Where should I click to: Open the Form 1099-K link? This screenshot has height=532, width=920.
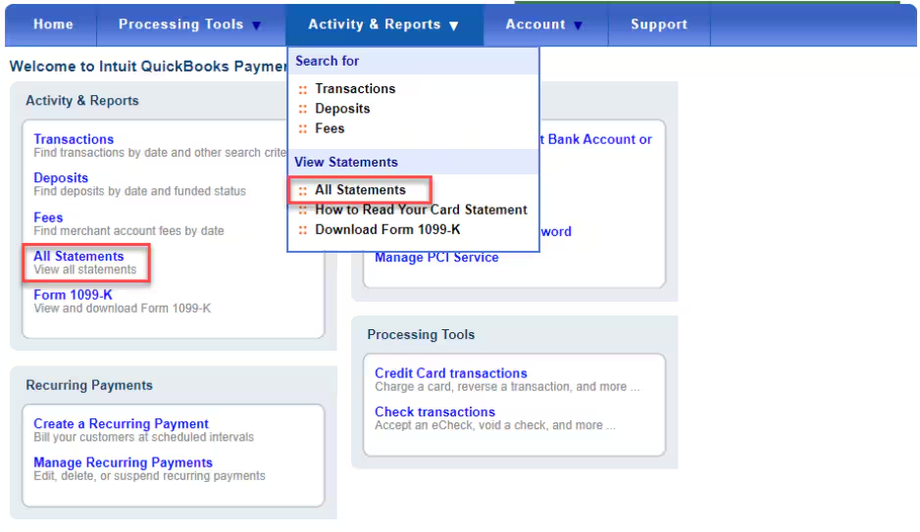[73, 295]
